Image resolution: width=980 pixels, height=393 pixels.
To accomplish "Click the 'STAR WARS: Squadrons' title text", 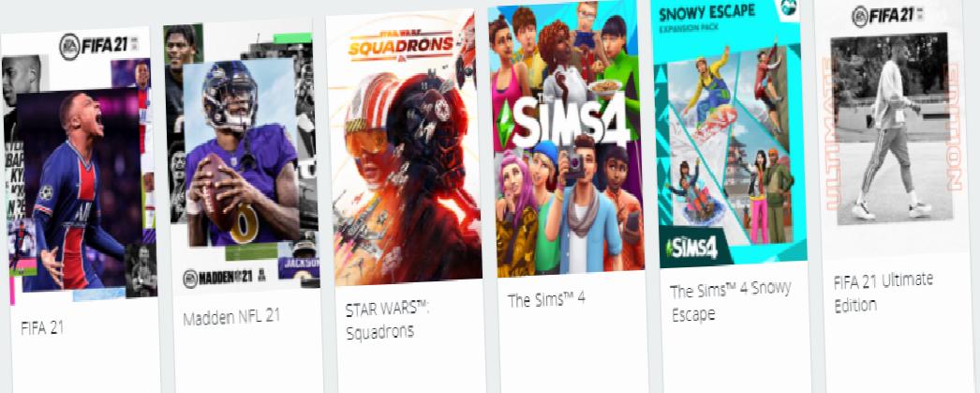I will [388, 320].
